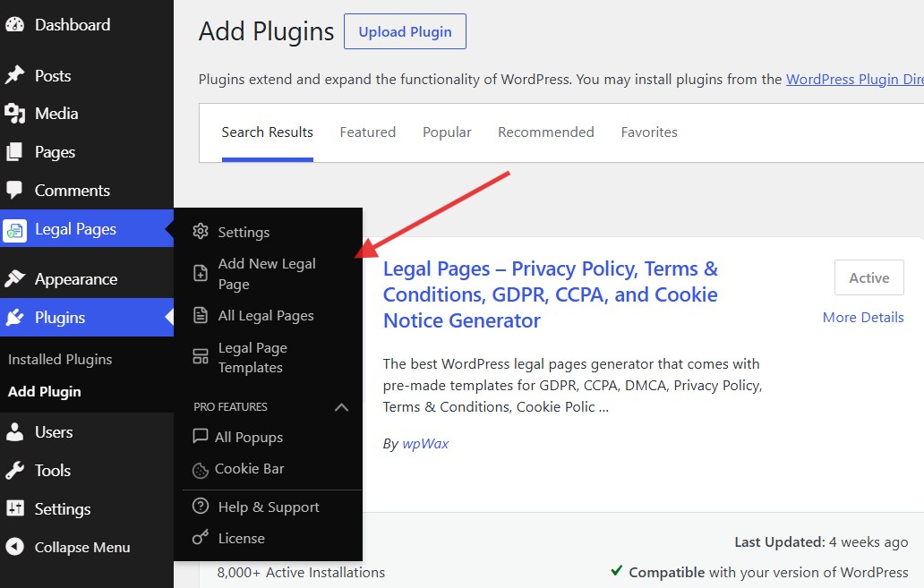Viewport: 924px width, 588px height.
Task: Open All Popups pro feature
Action: pos(249,437)
